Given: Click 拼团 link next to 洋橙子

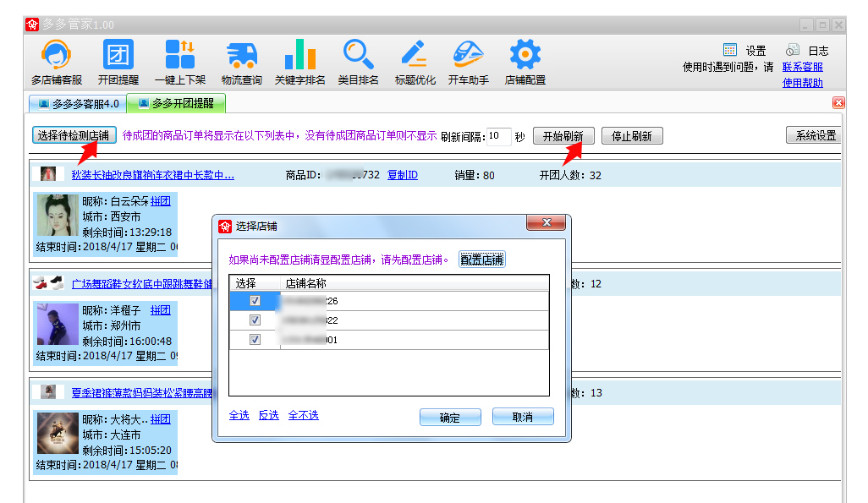Looking at the screenshot, I should click(x=161, y=310).
